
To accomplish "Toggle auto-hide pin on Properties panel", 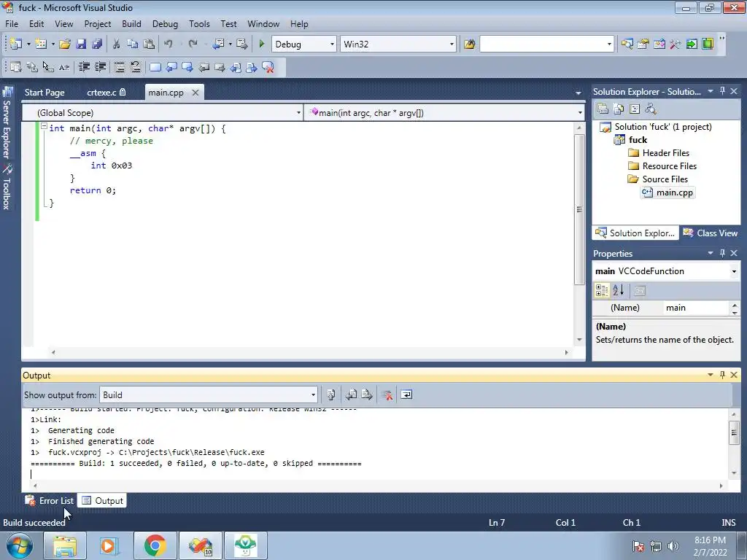I will pos(722,253).
